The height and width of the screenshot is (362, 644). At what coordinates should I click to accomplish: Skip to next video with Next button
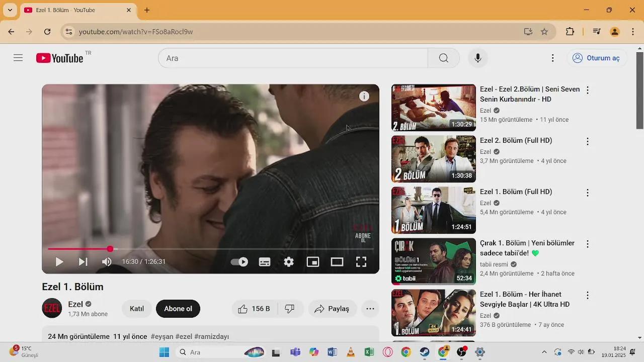pyautogui.click(x=83, y=262)
